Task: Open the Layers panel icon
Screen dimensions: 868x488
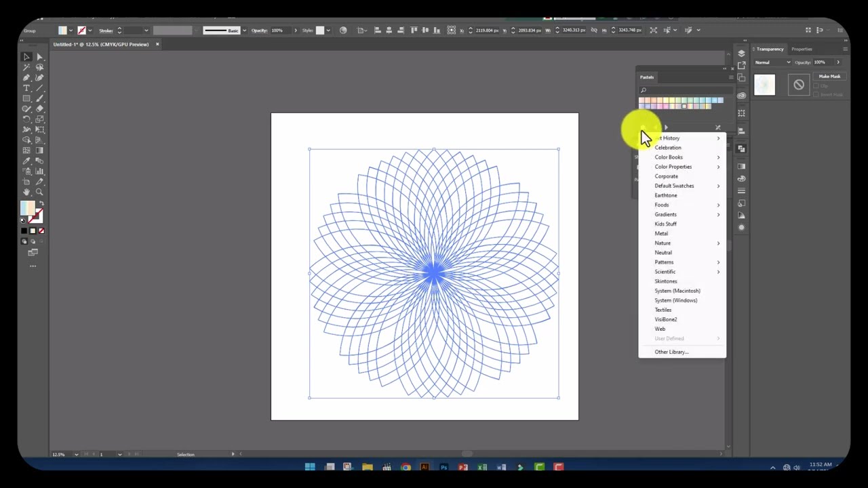Action: 741,54
